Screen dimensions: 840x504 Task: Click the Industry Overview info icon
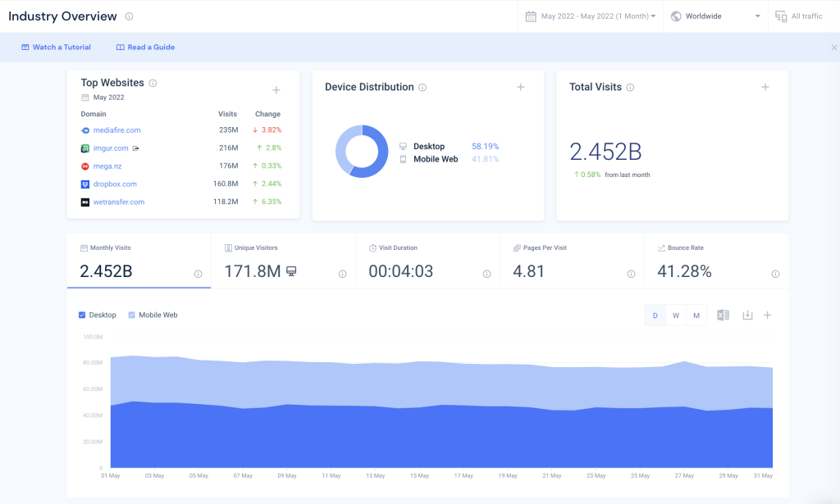coord(129,16)
